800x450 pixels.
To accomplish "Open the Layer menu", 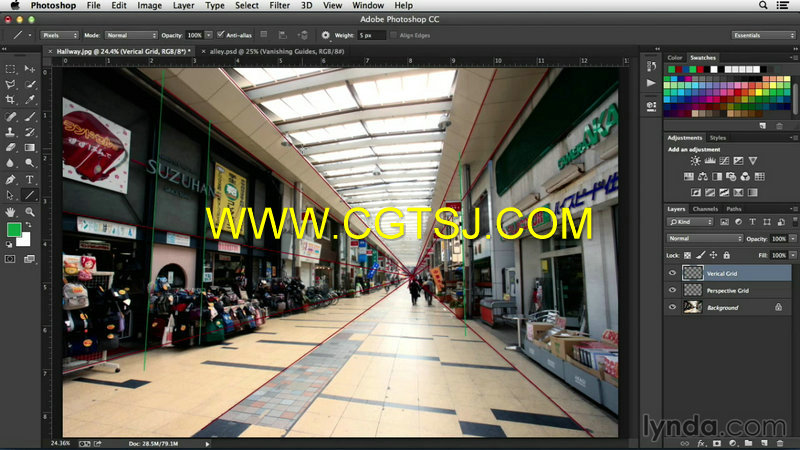I will 183,6.
